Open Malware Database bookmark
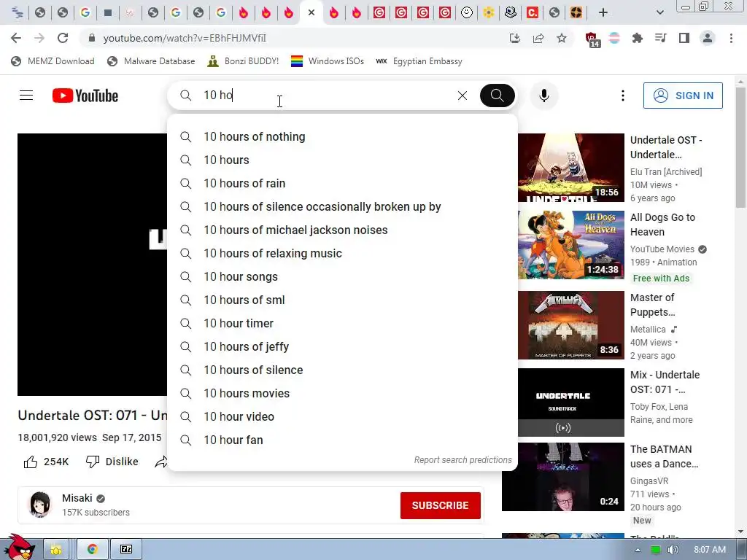747x560 pixels. [x=152, y=61]
